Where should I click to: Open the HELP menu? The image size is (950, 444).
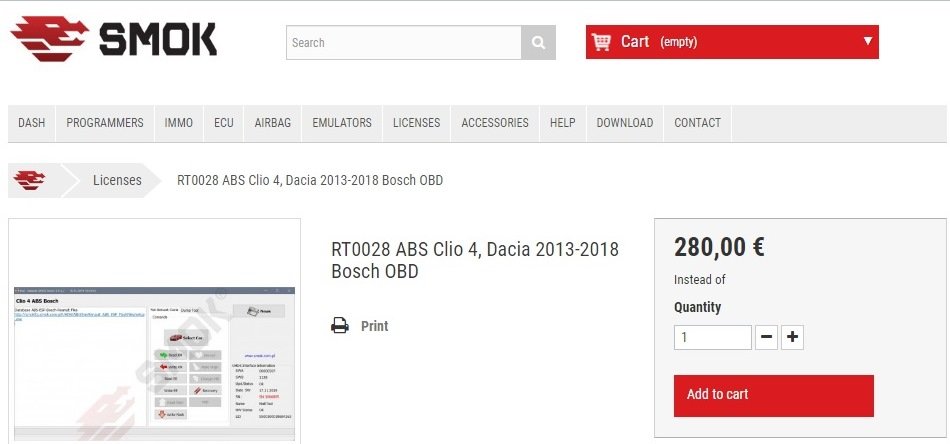pyautogui.click(x=563, y=123)
